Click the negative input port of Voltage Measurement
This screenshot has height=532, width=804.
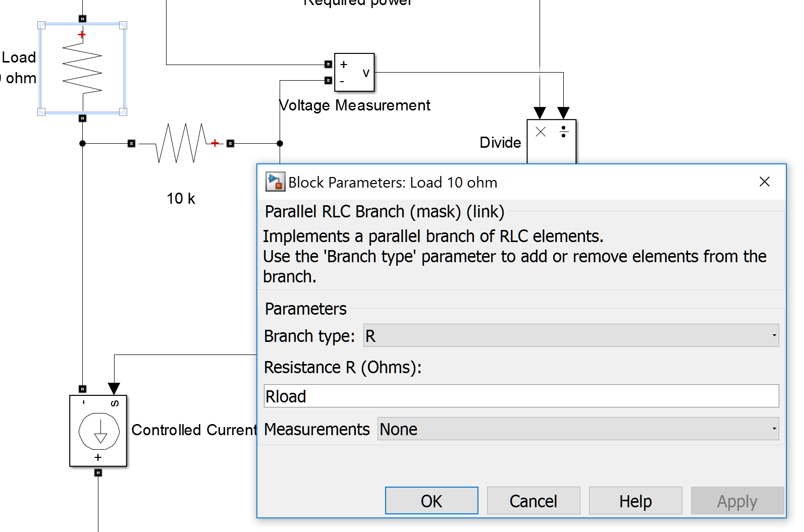click(328, 80)
